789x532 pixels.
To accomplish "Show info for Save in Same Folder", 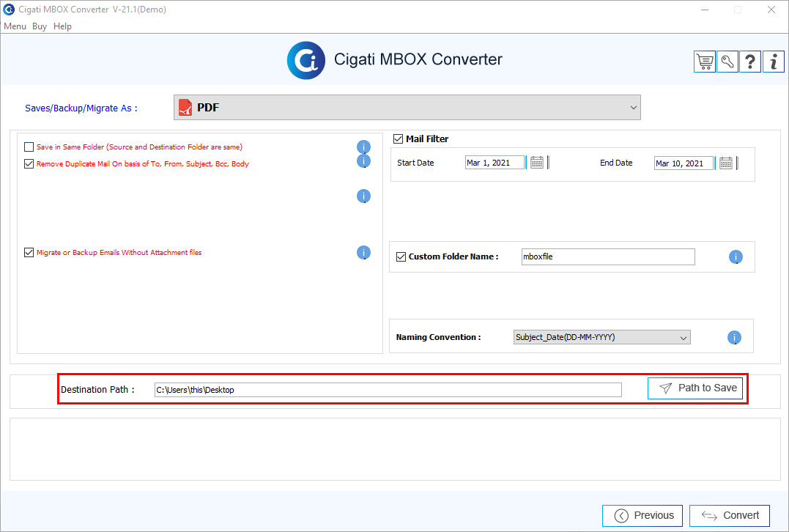I will pyautogui.click(x=364, y=147).
